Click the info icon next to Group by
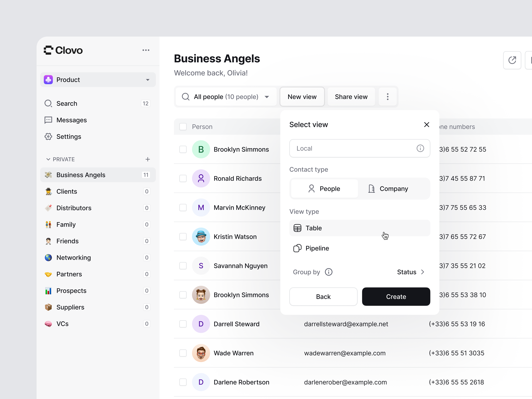The image size is (532, 399). click(x=329, y=272)
